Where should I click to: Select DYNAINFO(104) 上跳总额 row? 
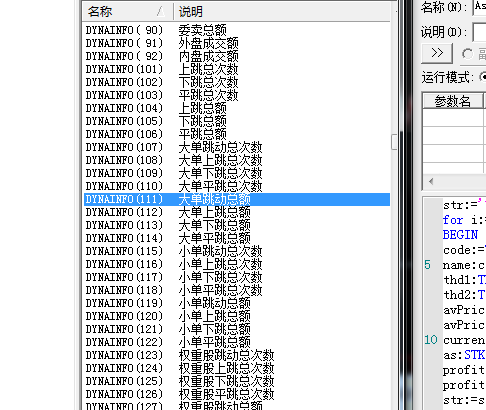click(x=237, y=108)
